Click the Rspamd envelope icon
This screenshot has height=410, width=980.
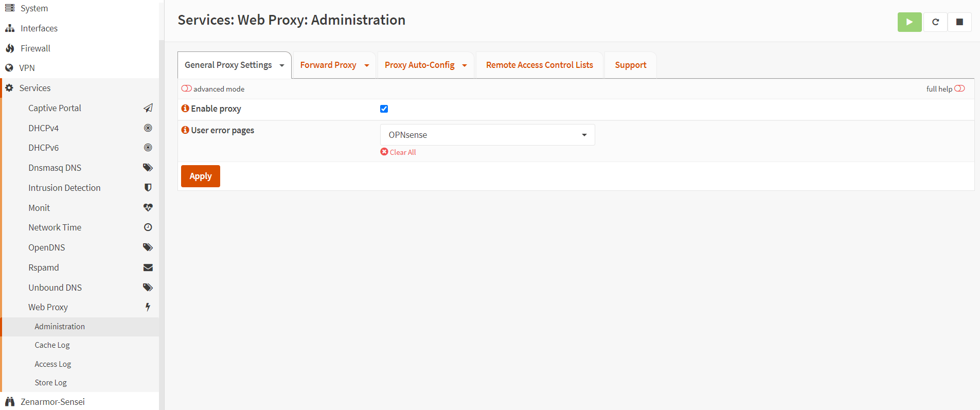pos(148,268)
